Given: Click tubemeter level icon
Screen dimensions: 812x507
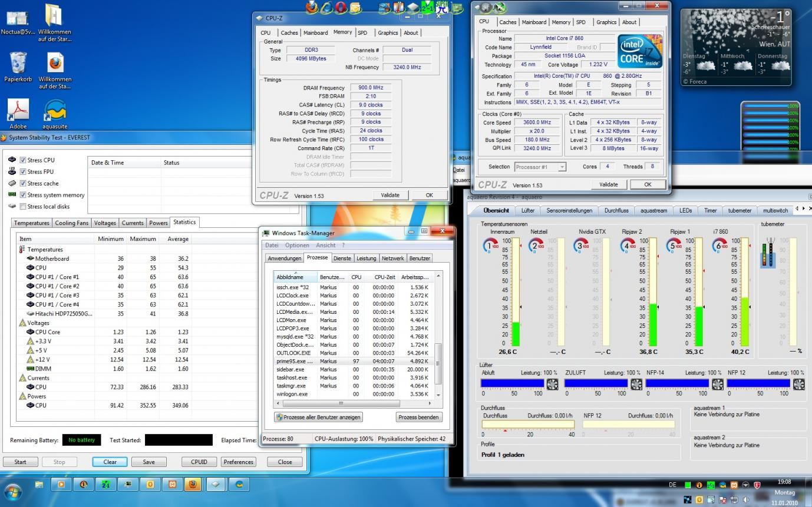Looking at the screenshot, I should tap(767, 253).
